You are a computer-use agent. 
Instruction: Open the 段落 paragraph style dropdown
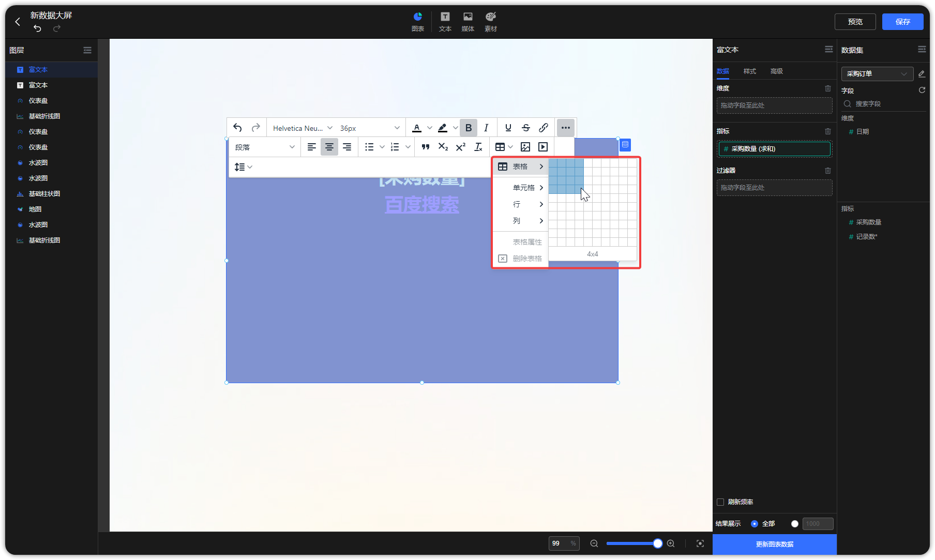click(x=264, y=147)
